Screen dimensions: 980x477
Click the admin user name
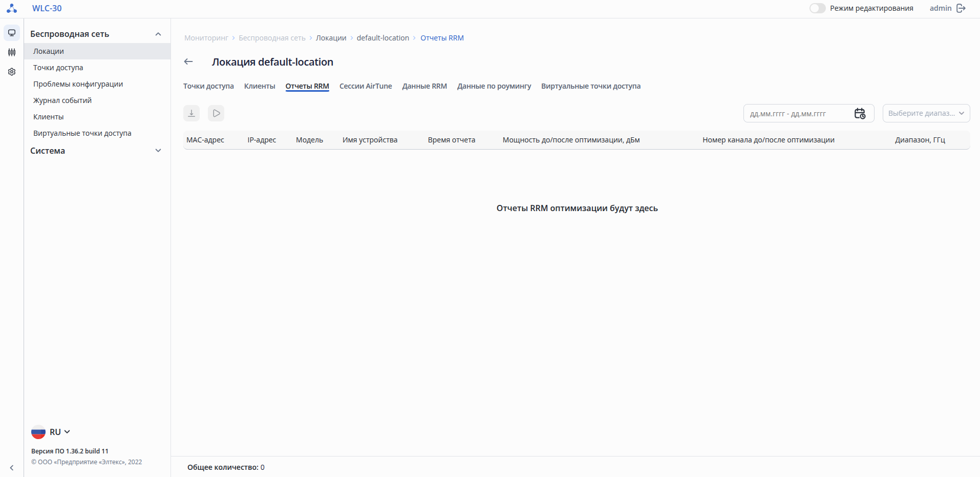[941, 8]
